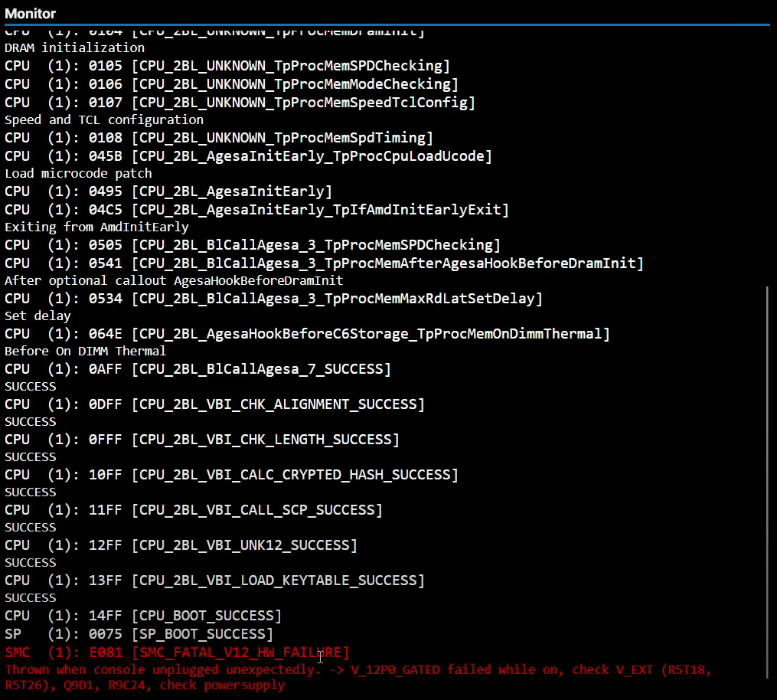Select the 11FF VBI_CALL_SCP_SUCCESS entry
The image size is (777, 700).
[193, 510]
